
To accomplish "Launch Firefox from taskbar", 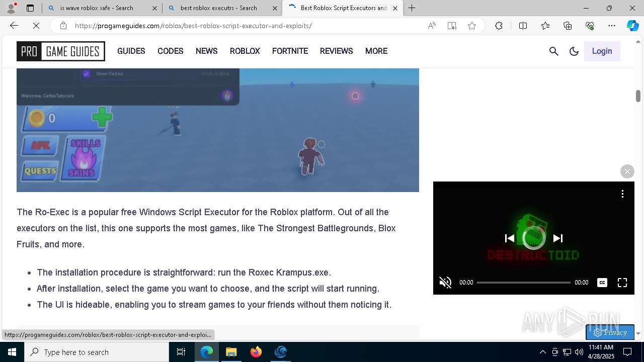I will pyautogui.click(x=256, y=352).
